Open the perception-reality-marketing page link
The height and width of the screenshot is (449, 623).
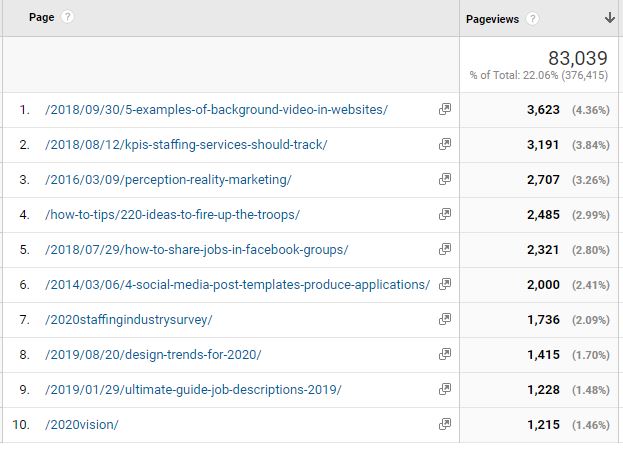(x=168, y=180)
